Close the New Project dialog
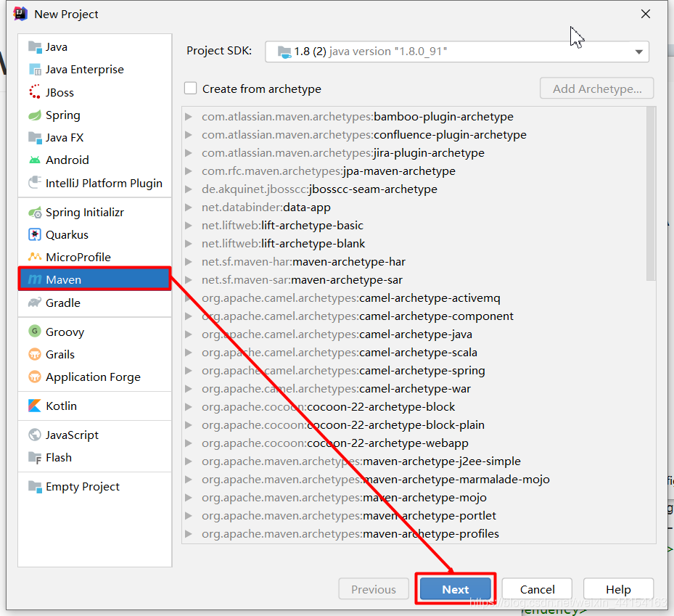The image size is (674, 616). (645, 14)
